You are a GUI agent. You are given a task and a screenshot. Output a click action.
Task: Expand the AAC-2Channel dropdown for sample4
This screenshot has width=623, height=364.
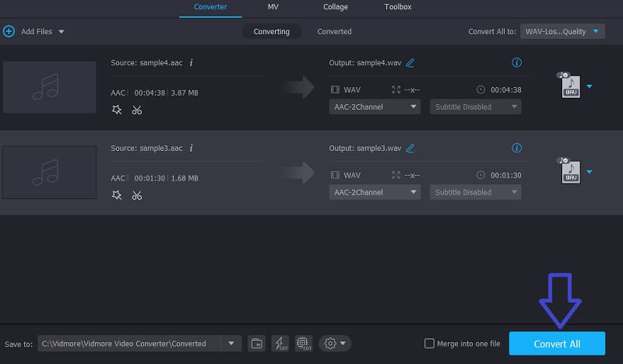pos(375,107)
